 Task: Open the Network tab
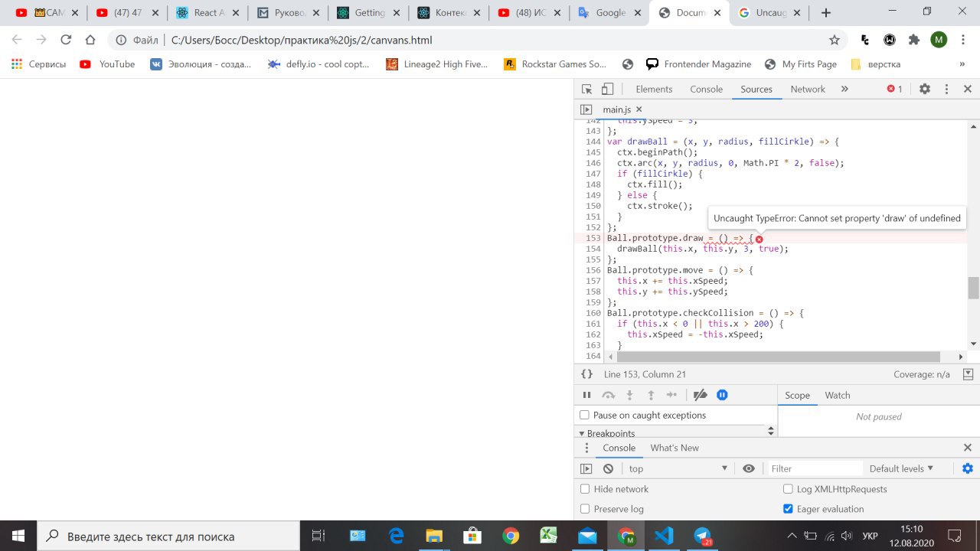coord(808,89)
